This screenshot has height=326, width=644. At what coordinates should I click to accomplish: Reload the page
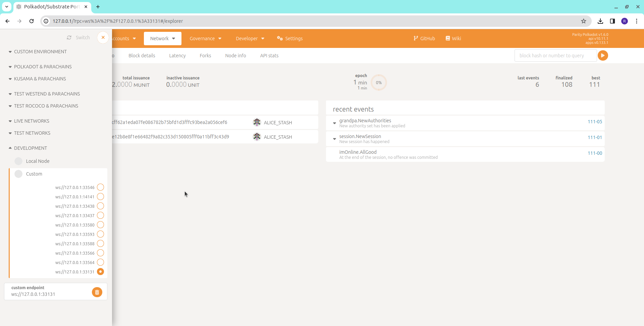32,21
